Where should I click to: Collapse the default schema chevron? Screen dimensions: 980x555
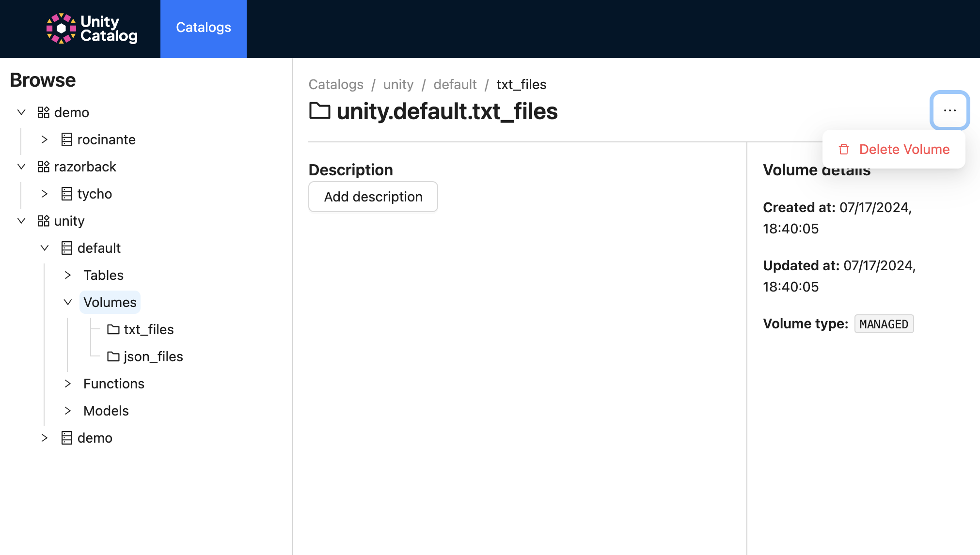coord(45,248)
